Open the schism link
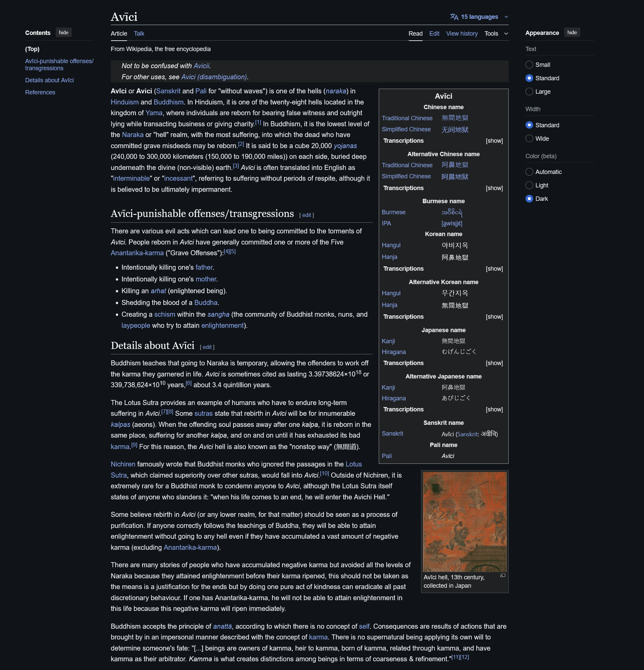 point(165,314)
